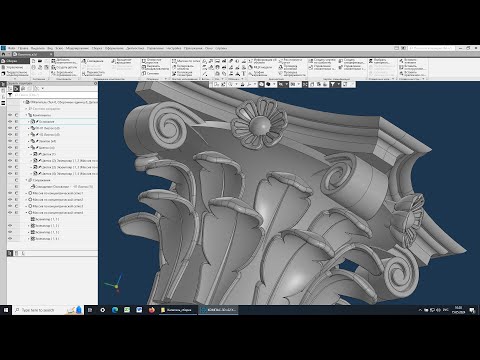Viewport: 480px width, 360px height.
Task: Open the Правка menu
Action: click(x=23, y=48)
